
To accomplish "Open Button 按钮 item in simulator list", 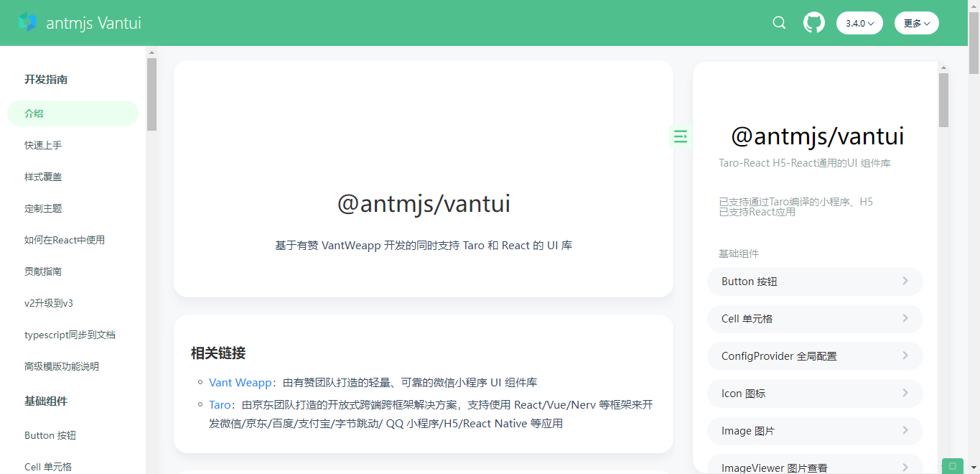I will click(x=815, y=282).
